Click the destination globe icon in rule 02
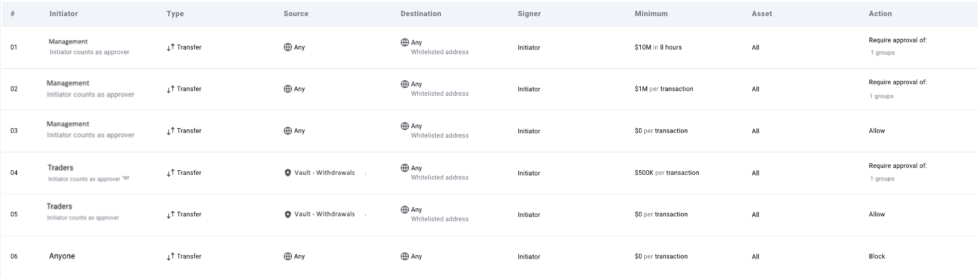Viewport: 980px width, 277px height. [x=404, y=84]
